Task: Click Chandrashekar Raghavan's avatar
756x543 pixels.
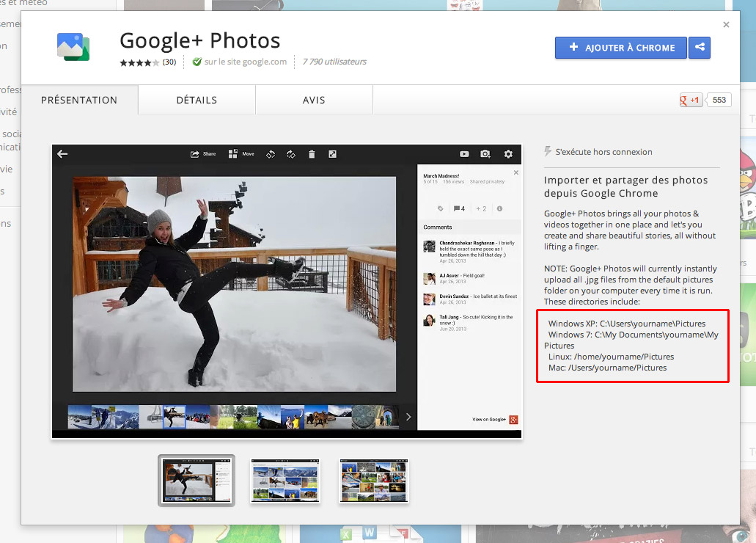Action: (429, 246)
